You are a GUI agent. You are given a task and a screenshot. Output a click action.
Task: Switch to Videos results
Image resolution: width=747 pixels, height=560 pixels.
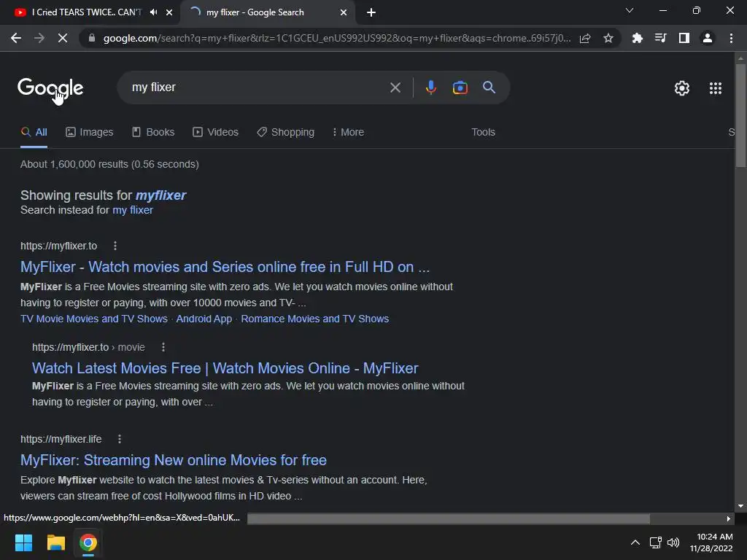point(215,132)
